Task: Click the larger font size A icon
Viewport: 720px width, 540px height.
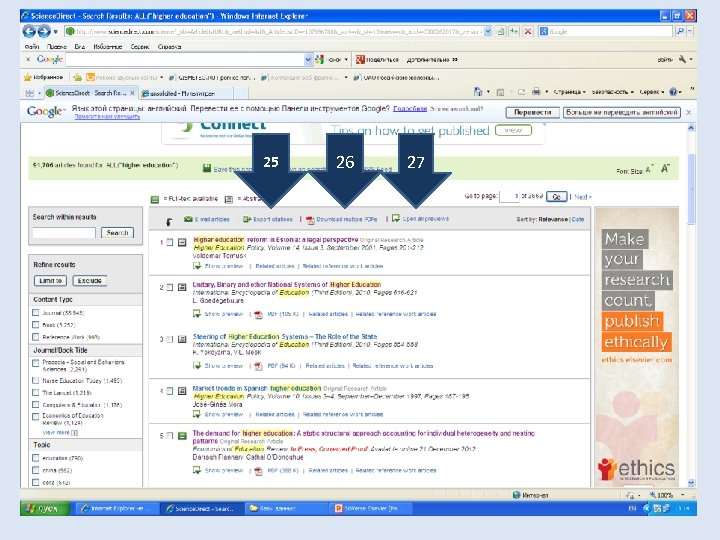Action: [x=665, y=169]
